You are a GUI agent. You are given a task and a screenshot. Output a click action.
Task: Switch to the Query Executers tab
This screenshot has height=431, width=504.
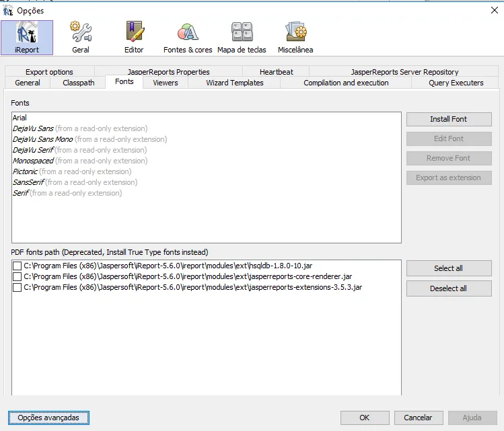(x=456, y=83)
